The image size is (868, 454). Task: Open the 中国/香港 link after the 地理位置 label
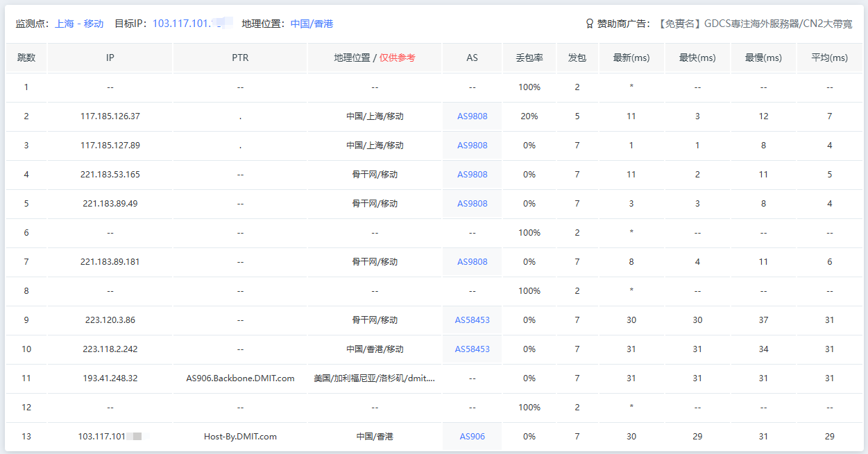tap(312, 24)
